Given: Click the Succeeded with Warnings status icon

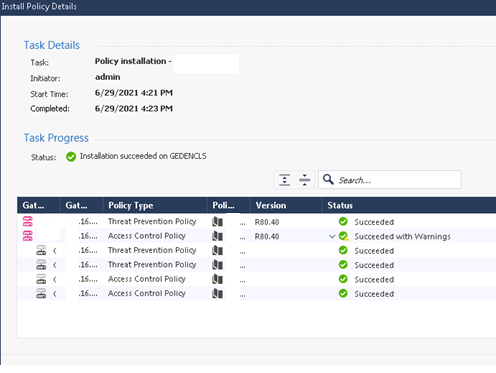Looking at the screenshot, I should click(x=344, y=236).
